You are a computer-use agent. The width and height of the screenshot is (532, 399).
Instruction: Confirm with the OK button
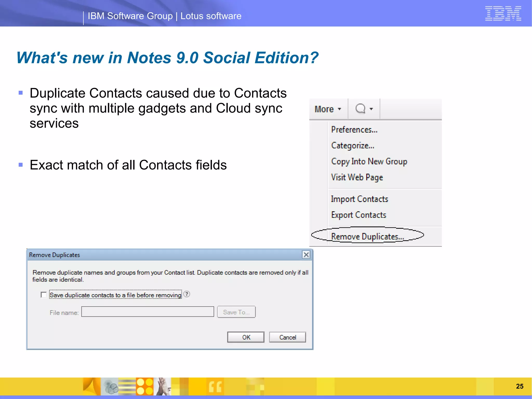click(x=246, y=337)
